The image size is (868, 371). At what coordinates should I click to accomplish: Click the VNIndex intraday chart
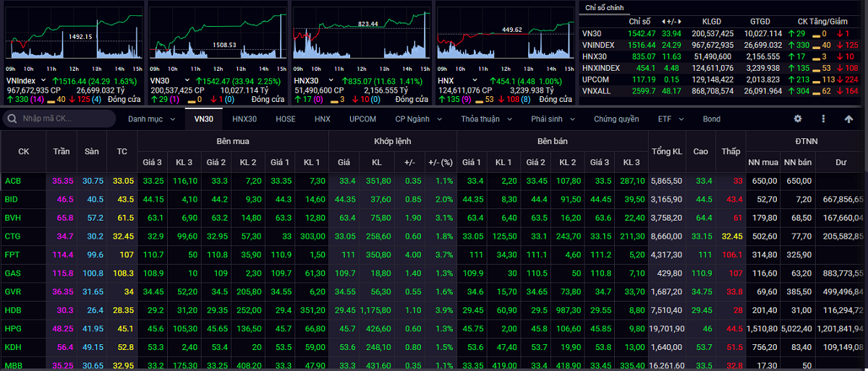tap(72, 37)
